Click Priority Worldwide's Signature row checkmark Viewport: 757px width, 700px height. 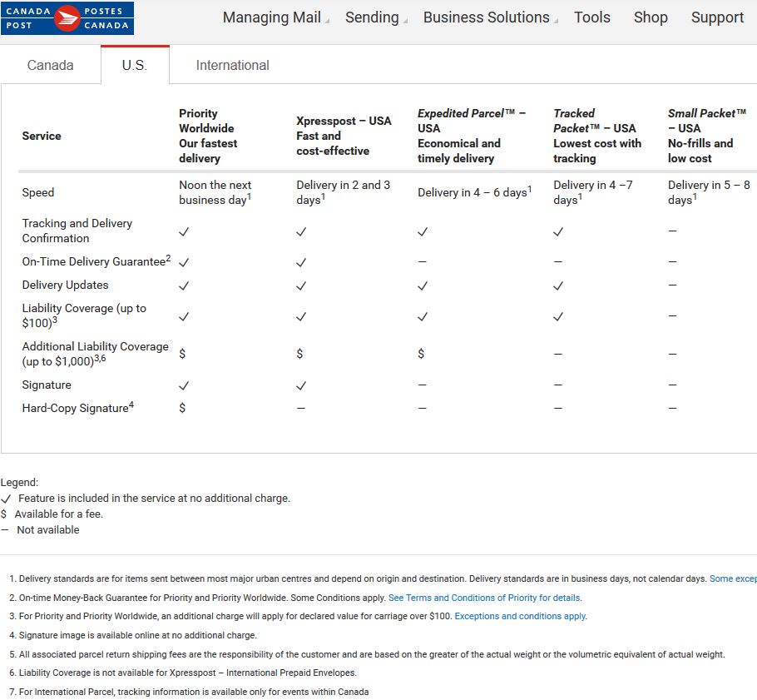[x=184, y=385]
